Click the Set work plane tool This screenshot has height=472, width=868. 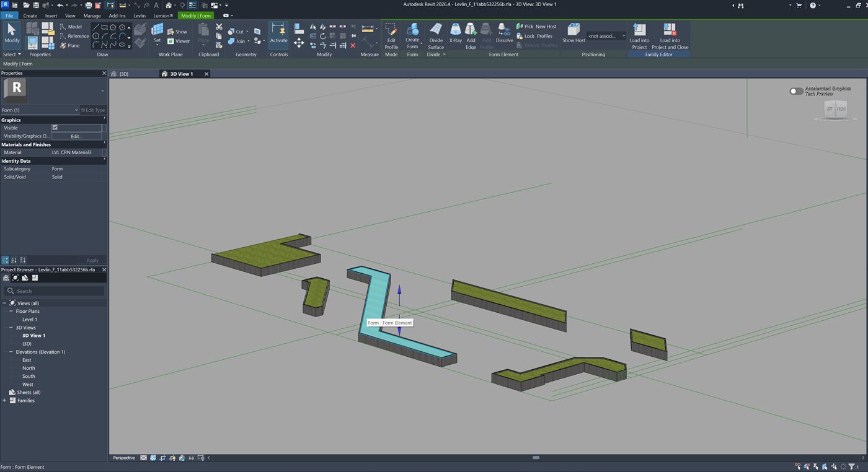point(157,33)
